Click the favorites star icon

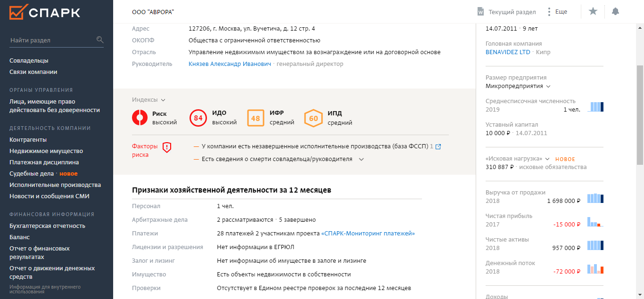point(593,12)
